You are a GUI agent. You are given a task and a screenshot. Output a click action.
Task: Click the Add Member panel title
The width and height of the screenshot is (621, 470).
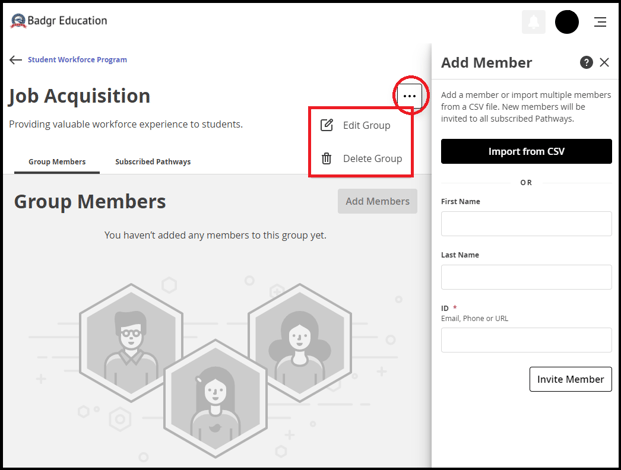(486, 63)
